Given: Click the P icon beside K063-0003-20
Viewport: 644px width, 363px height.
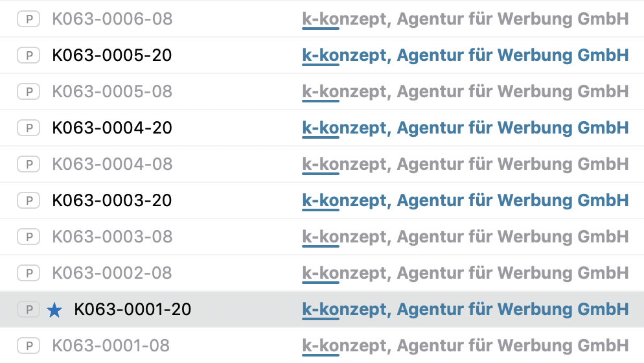Looking at the screenshot, I should click(x=29, y=201).
